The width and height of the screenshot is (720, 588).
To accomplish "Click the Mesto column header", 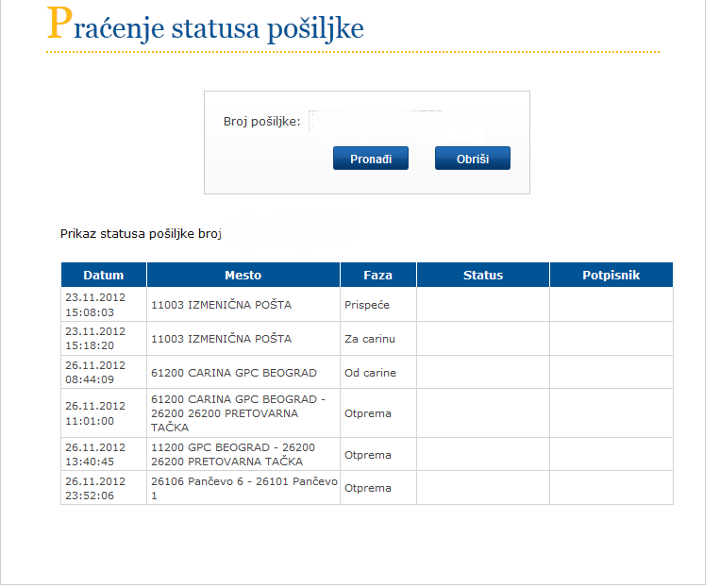I will [x=243, y=275].
